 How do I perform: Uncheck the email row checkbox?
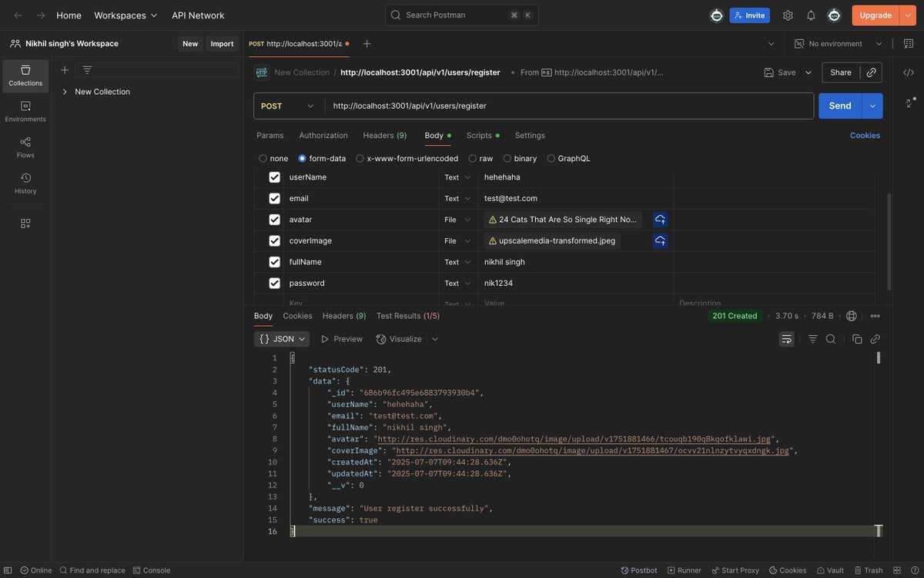click(x=274, y=198)
